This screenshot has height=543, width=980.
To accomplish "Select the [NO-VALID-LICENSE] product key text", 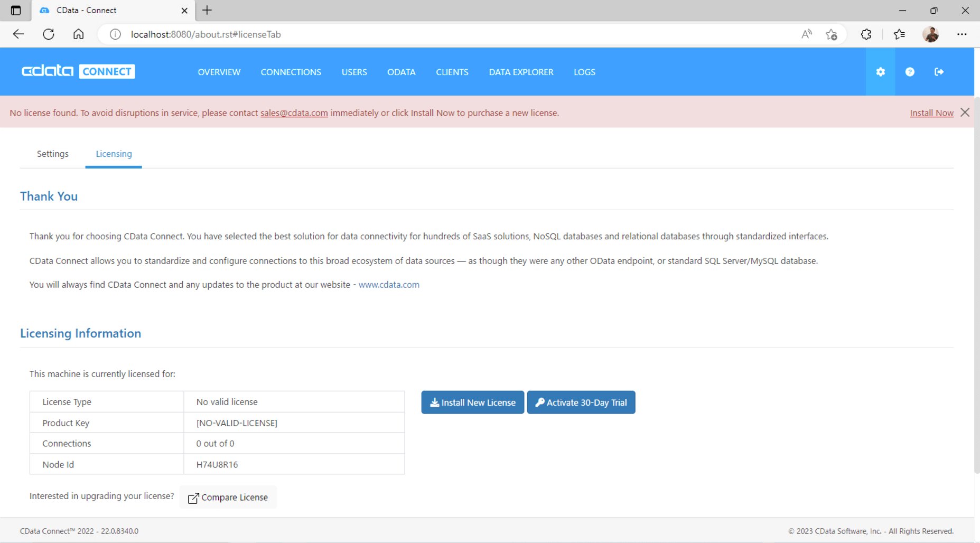I will [237, 423].
